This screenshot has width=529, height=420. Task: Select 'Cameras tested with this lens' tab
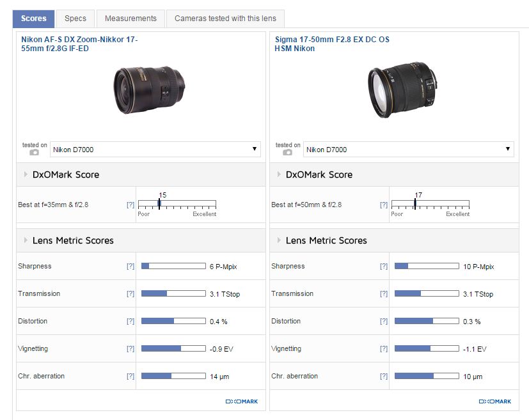click(x=225, y=19)
